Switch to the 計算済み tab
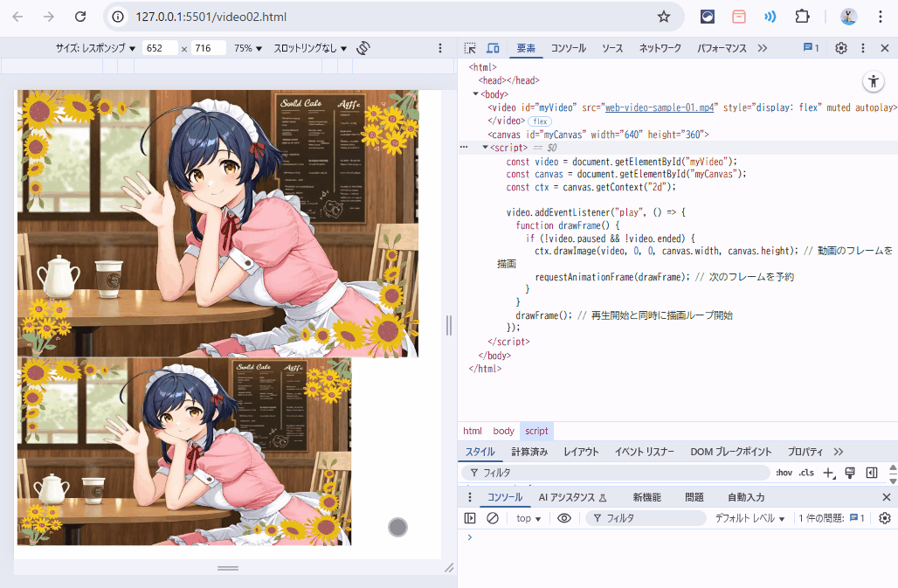The width and height of the screenshot is (898, 588). click(x=529, y=452)
